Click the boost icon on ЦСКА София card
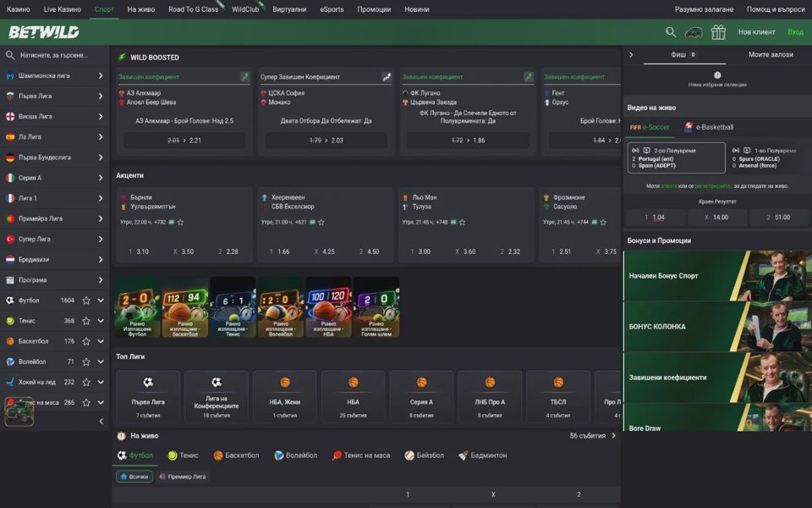This screenshot has width=812, height=508. click(x=387, y=77)
